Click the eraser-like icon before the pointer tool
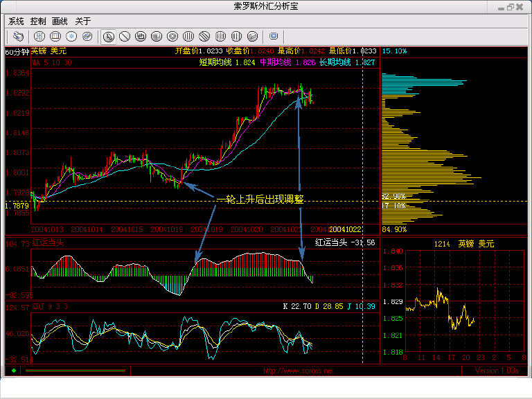532x399 pixels. 87,36
